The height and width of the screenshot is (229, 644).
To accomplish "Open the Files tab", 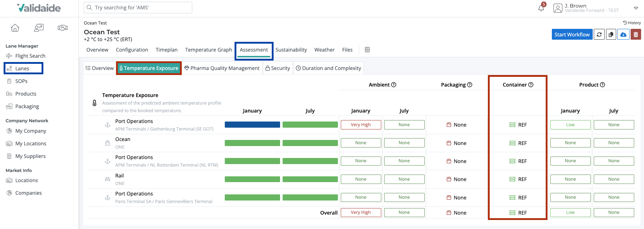I will (x=347, y=50).
